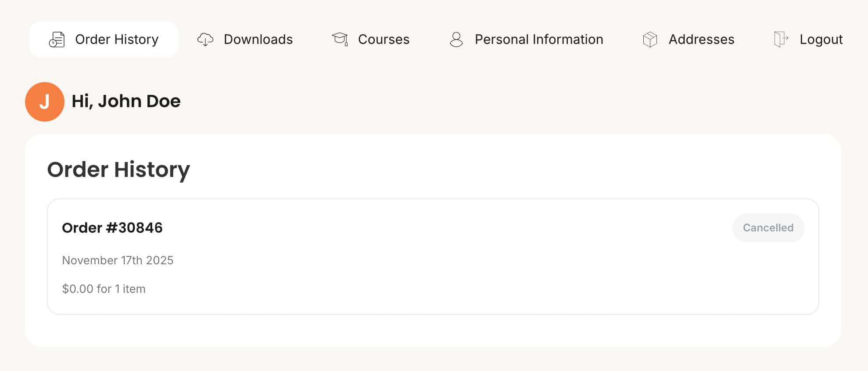The image size is (868, 371).
Task: Click the $0.00 for 1 item text
Action: click(x=104, y=289)
